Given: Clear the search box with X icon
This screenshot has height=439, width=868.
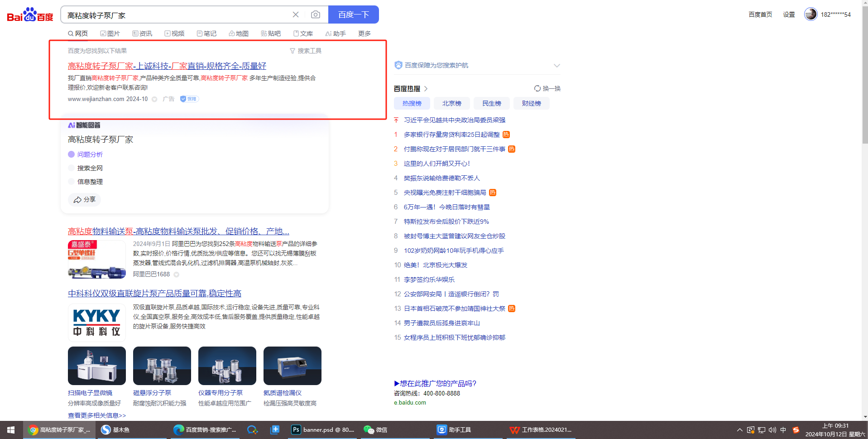Looking at the screenshot, I should tap(296, 15).
